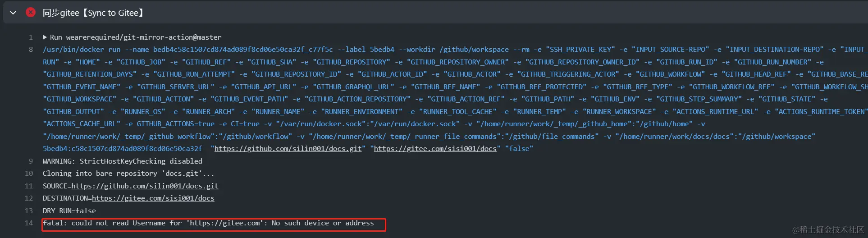
Task: Select log line number 1
Action: (31, 37)
